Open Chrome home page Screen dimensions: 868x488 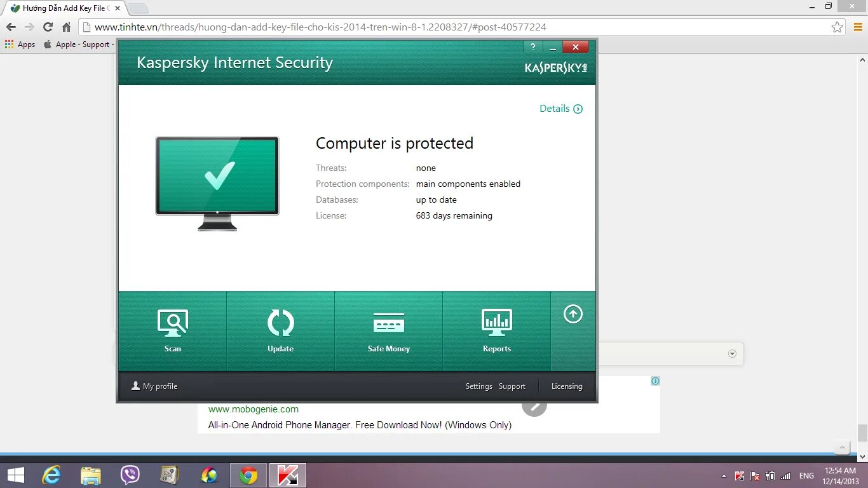(66, 27)
